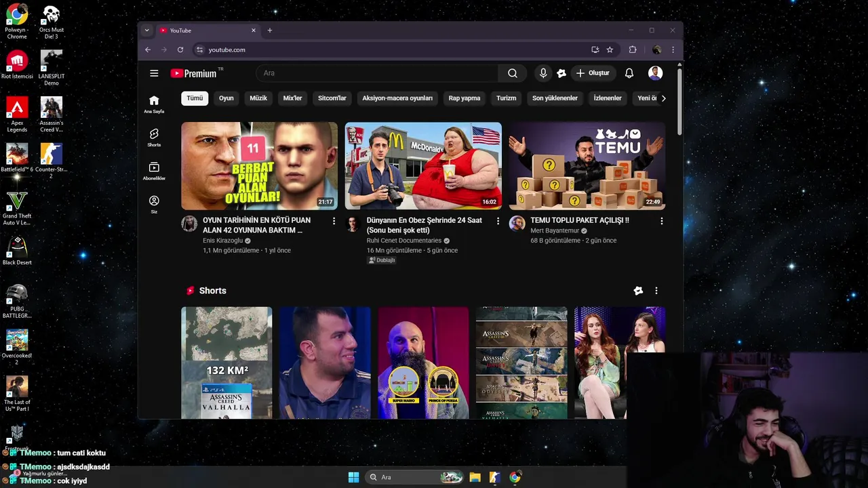
Task: Select the Oyun filter chip
Action: (x=226, y=98)
